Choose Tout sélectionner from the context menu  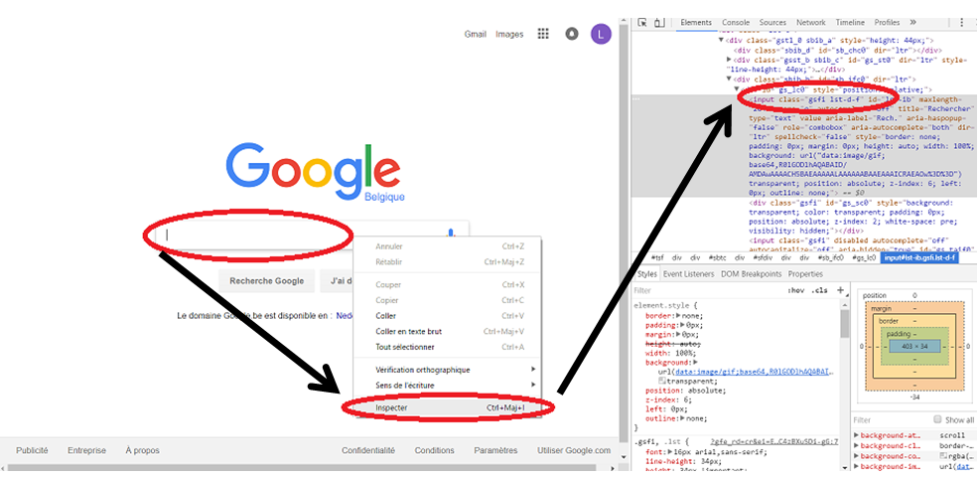pos(448,347)
